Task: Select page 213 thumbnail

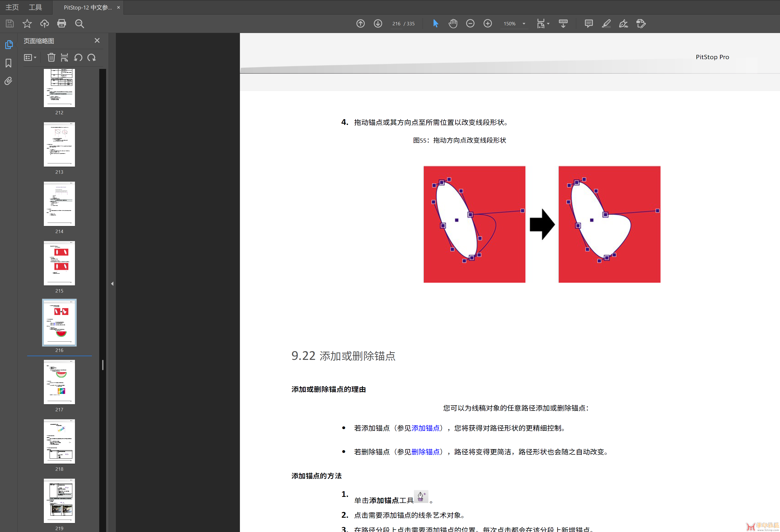Action: pos(59,144)
